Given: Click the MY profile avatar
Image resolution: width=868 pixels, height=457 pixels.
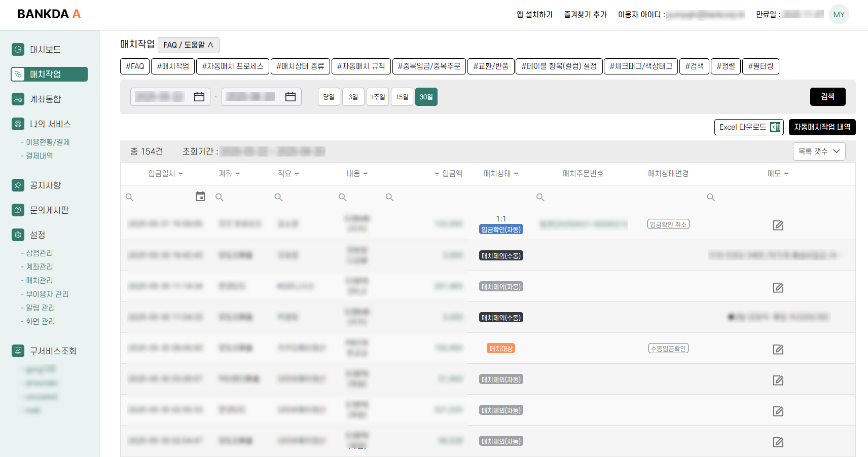Looking at the screenshot, I should click(x=839, y=15).
